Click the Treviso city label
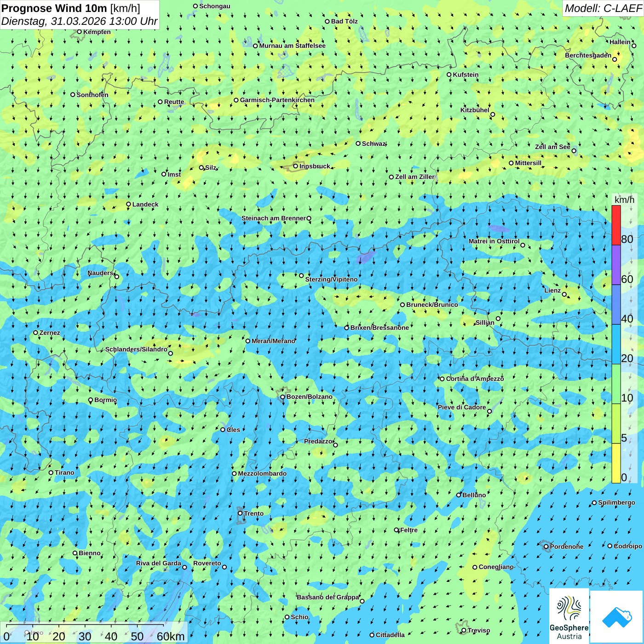This screenshot has width=644, height=644. click(479, 630)
